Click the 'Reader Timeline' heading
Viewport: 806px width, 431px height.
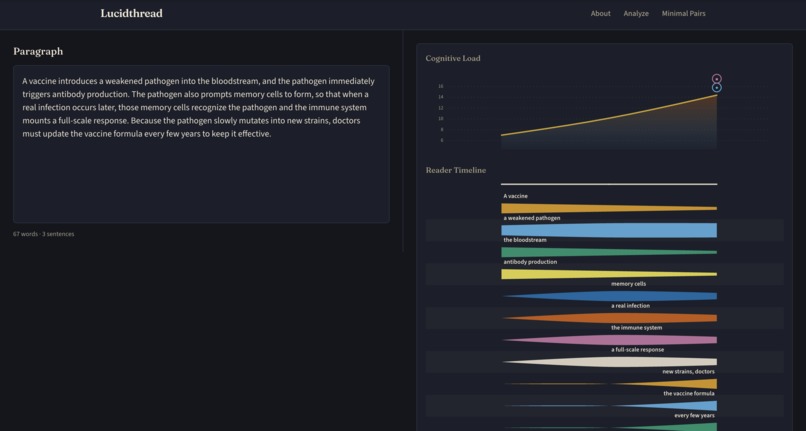[x=455, y=170]
